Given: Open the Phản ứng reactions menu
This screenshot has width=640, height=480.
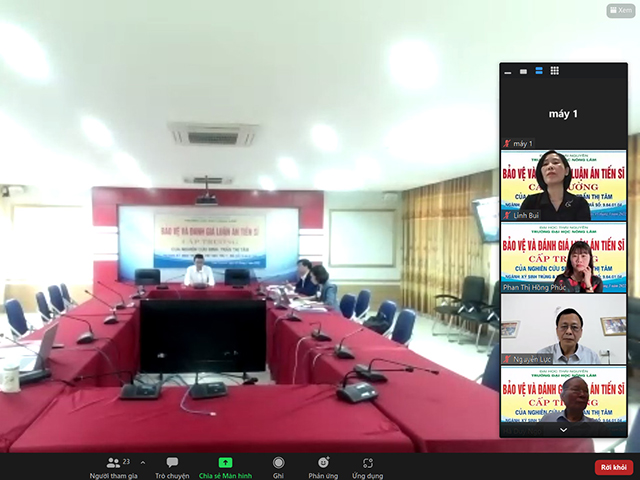Looking at the screenshot, I should (323, 467).
